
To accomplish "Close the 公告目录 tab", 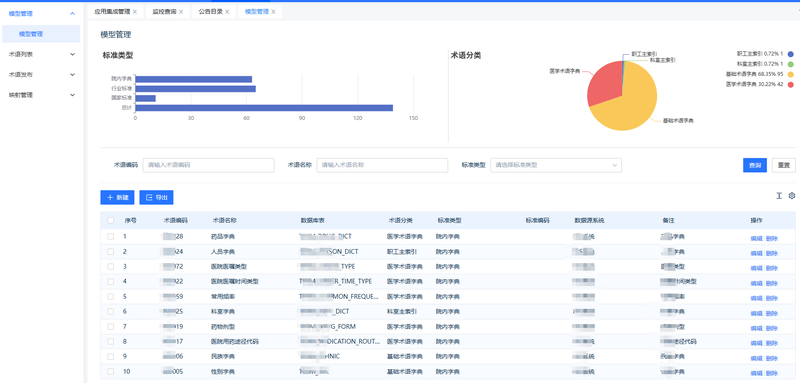I will pyautogui.click(x=227, y=12).
